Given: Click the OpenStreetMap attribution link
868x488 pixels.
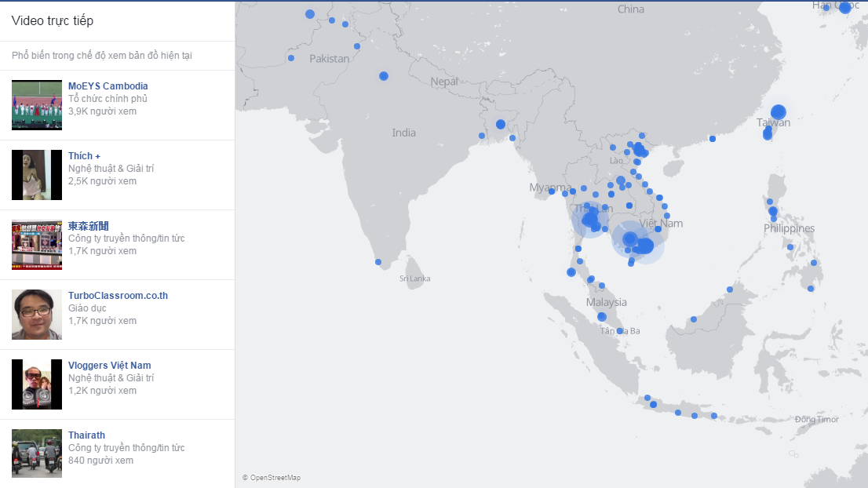Looking at the screenshot, I should tap(275, 478).
